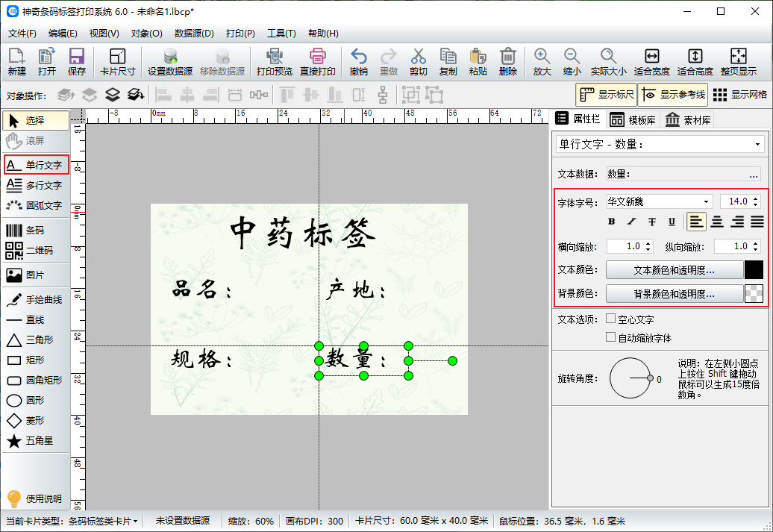Open the 工具(T) menu
The image size is (773, 532).
281,34
